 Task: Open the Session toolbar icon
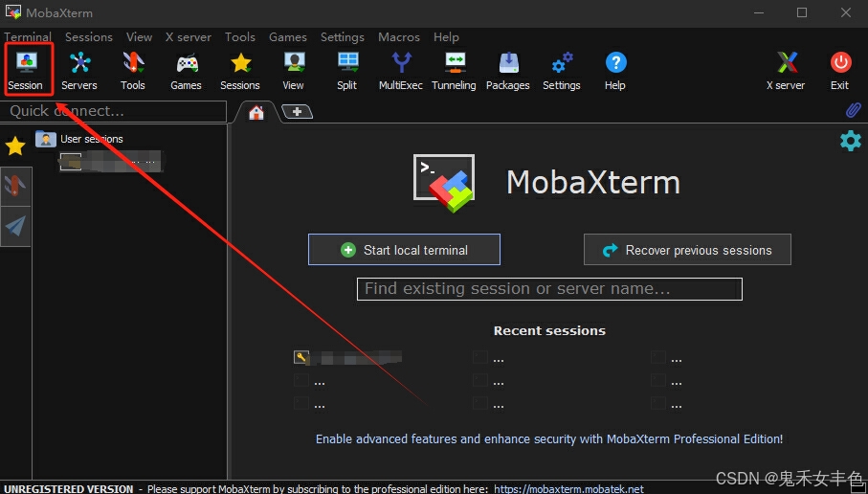[26, 71]
